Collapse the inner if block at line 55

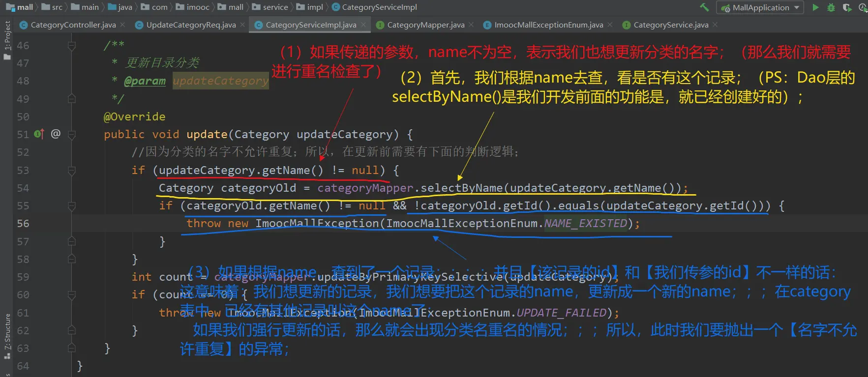coord(72,205)
